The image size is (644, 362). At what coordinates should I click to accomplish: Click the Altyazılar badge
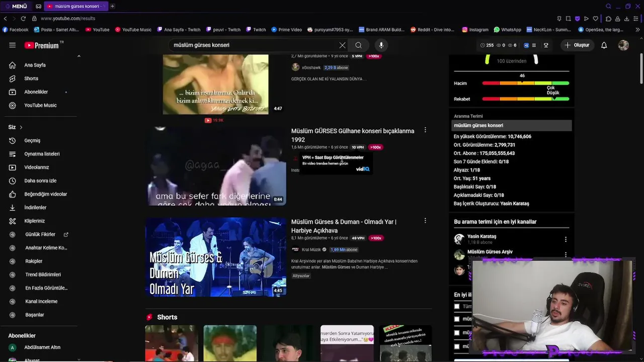click(x=301, y=276)
